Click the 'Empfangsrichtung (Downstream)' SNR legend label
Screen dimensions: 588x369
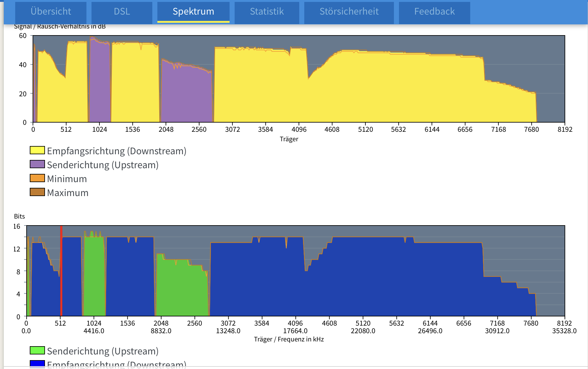pyautogui.click(x=117, y=151)
